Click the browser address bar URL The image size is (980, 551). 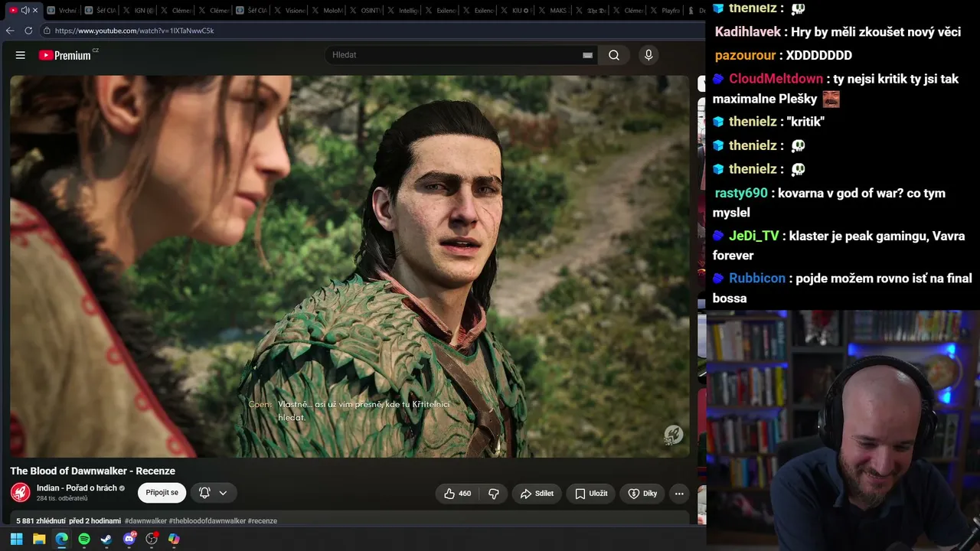pos(135,31)
